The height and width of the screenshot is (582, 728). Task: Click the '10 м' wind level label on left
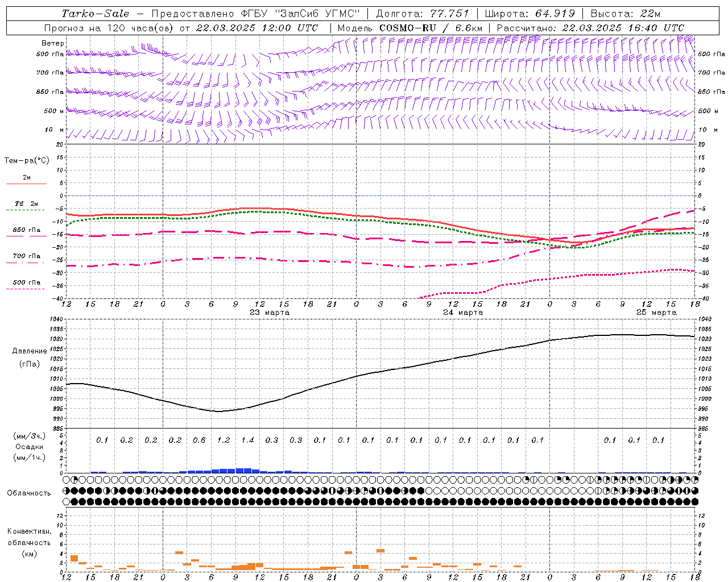tap(54, 130)
